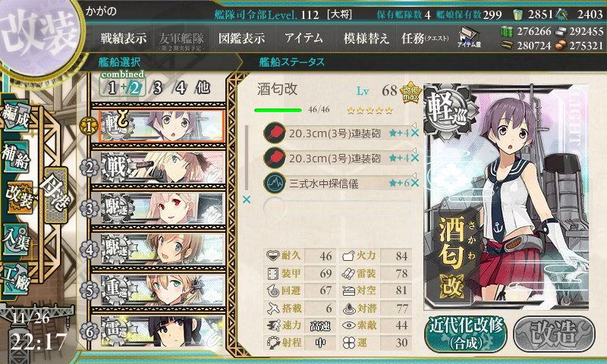Remove the first 20.3cm(3号)連装砲 via its X
The width and height of the screenshot is (607, 364).
pos(415,133)
